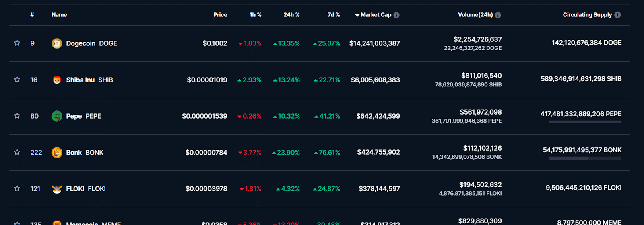Open Pepe volume $561,972,098

(x=481, y=112)
